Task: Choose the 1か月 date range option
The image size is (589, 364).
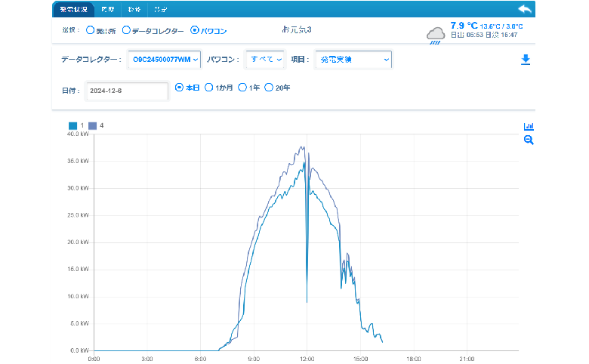Action: point(209,88)
